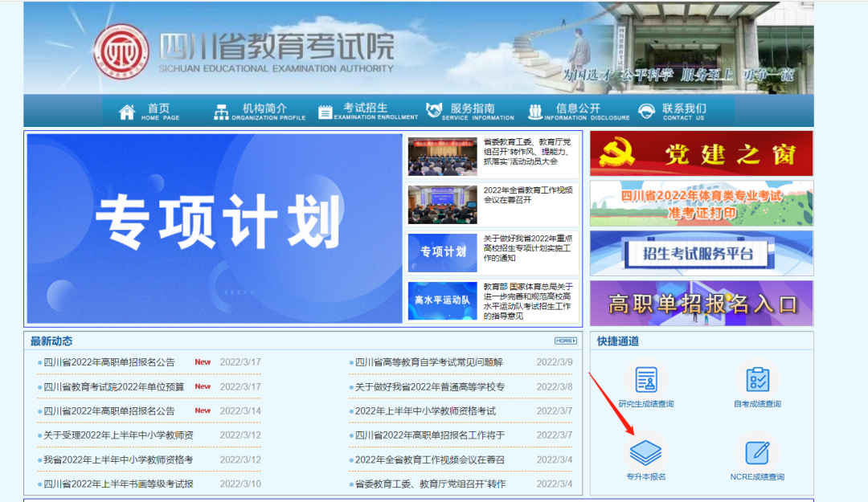Click the date 2022/3/8 in news list
This screenshot has height=502, width=868.
tap(555, 387)
